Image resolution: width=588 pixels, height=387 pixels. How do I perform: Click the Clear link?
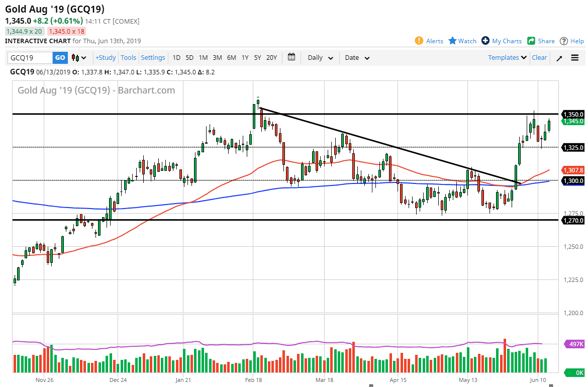tap(539, 58)
